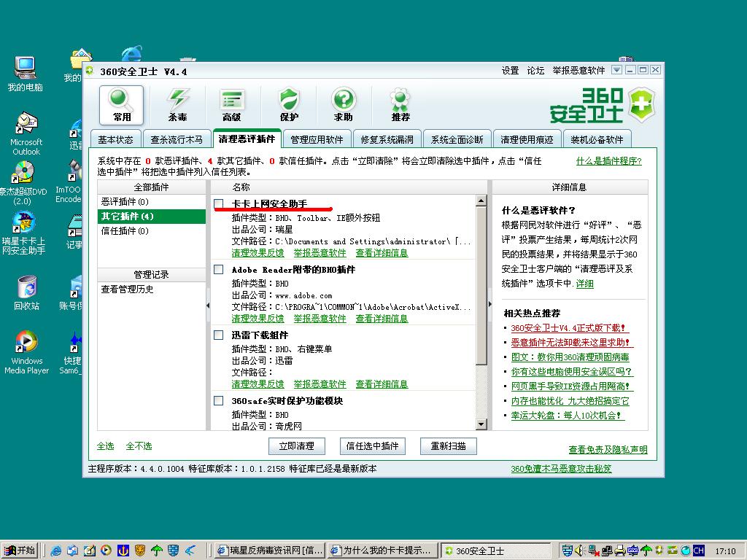Screen dimensions: 747x560
Task: Click 信任选中插件 button
Action: [372, 446]
